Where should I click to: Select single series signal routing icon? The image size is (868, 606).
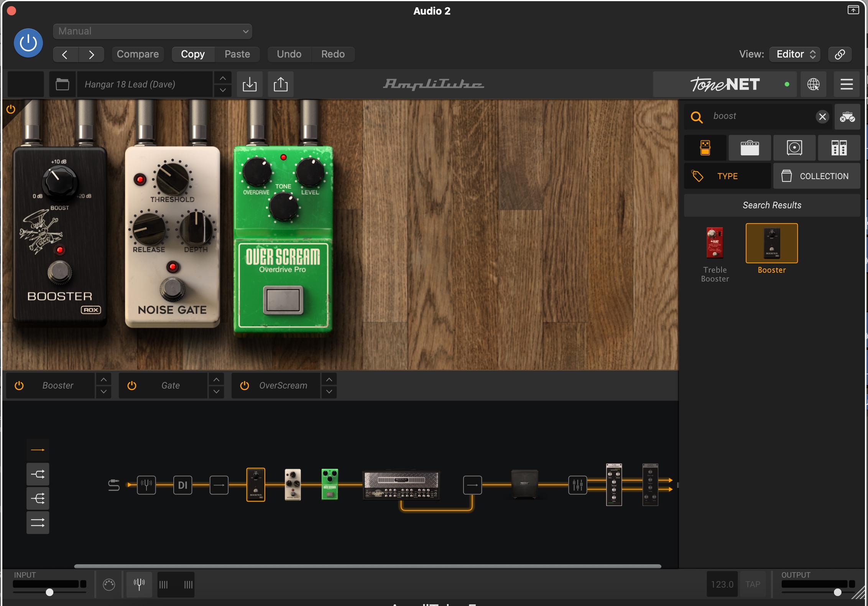click(38, 450)
